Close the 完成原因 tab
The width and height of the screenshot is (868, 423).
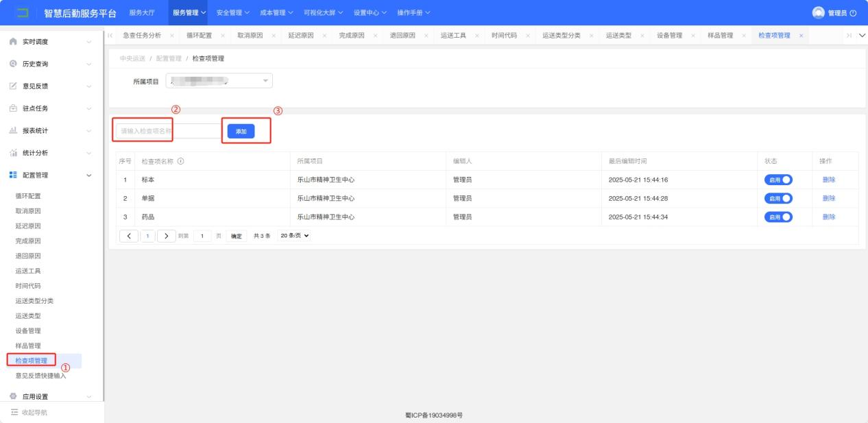tap(375, 36)
